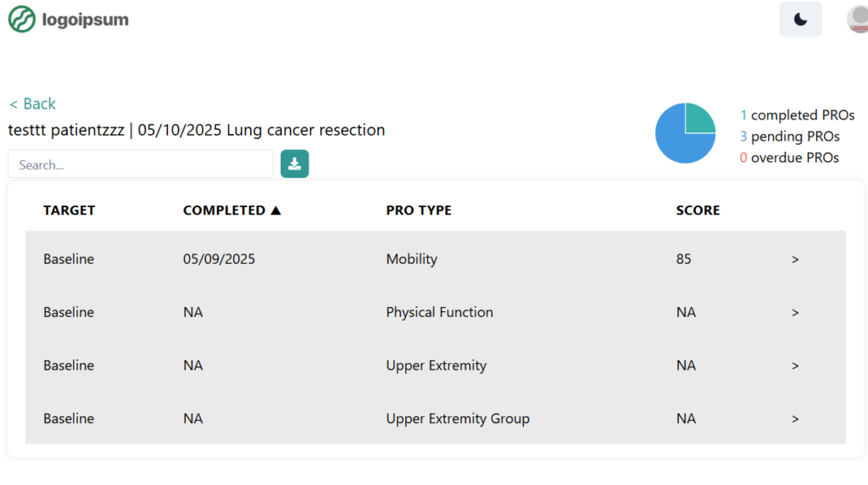Click the 3 pending PROs legend
868x485 pixels.
(x=790, y=137)
